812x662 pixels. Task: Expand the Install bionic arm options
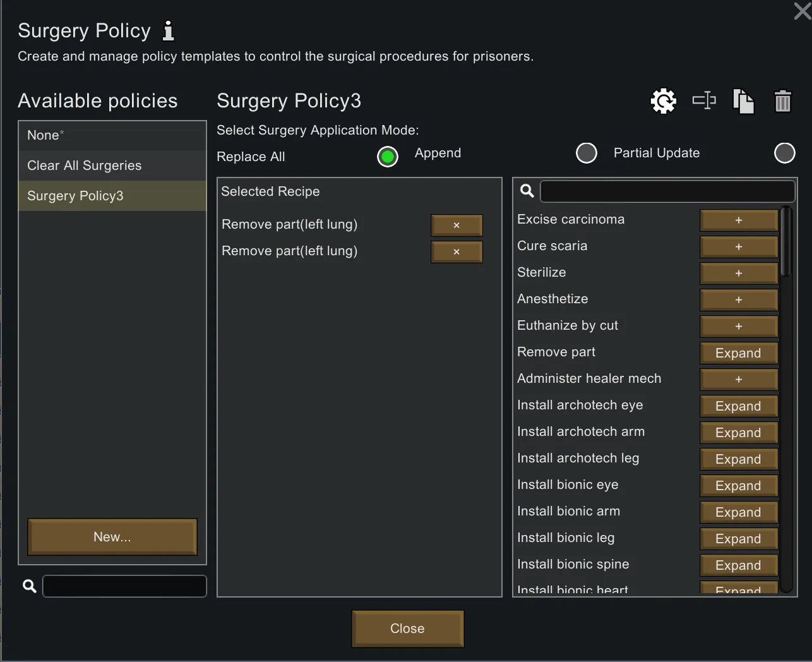[x=738, y=512]
